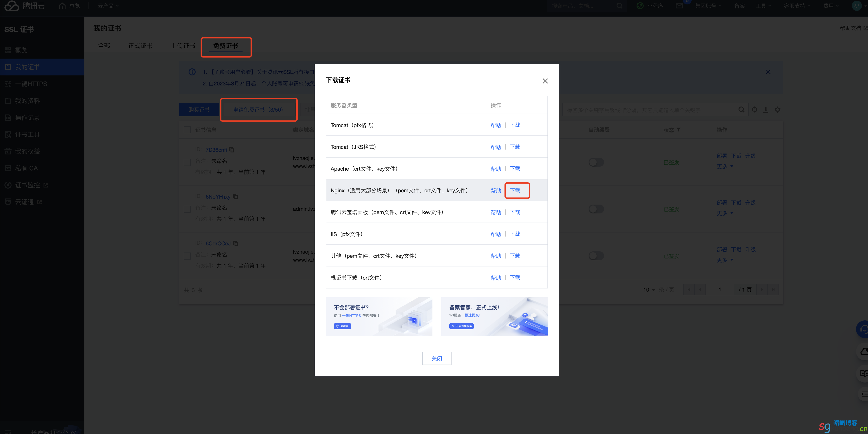
Task: Copy the 7D36cnfi certificate ID
Action: click(x=231, y=150)
